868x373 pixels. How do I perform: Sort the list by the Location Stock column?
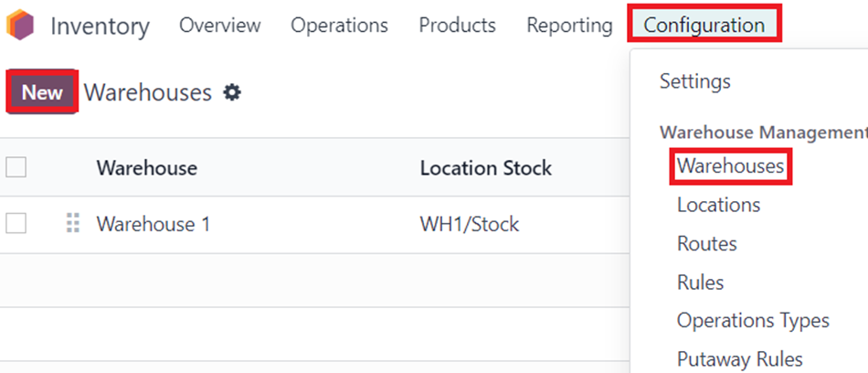[485, 167]
